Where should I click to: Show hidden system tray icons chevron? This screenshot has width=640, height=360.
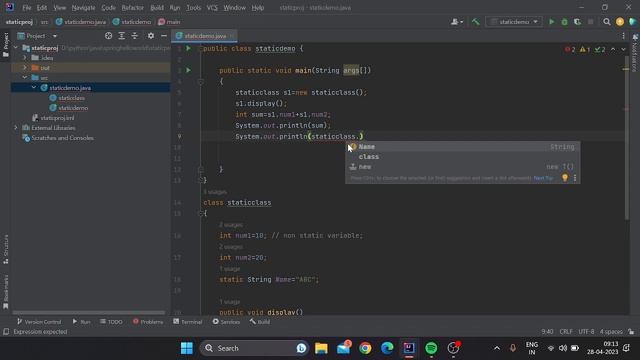[496, 348]
